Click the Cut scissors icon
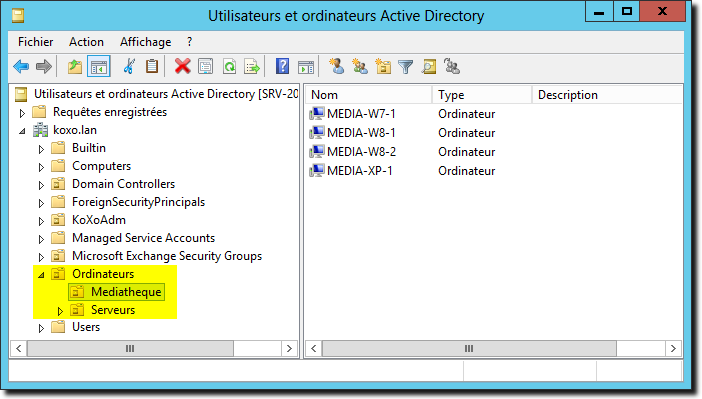702x399 pixels. (129, 67)
